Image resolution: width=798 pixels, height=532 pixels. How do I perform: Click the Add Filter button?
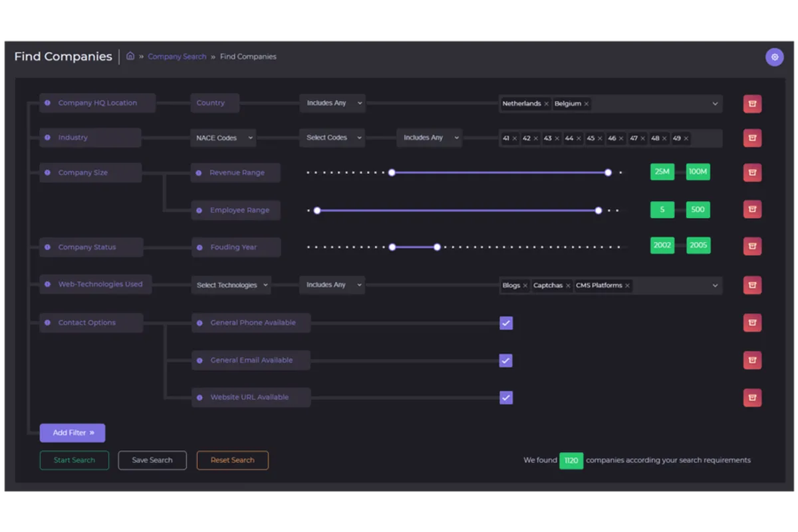pyautogui.click(x=72, y=433)
